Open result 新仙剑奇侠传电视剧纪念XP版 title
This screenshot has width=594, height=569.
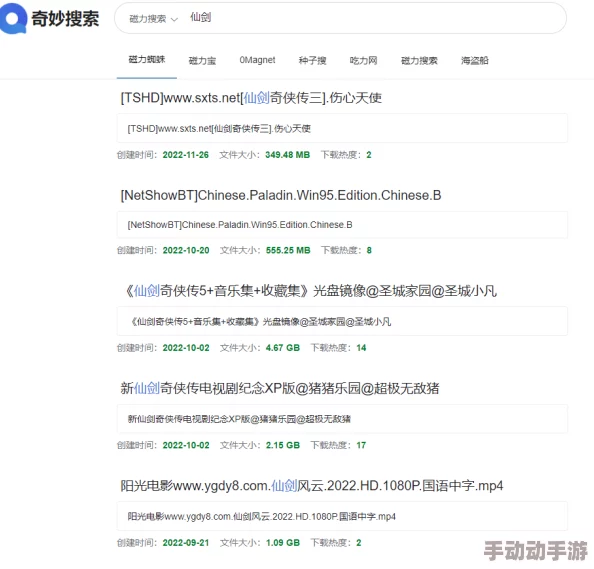click(280, 388)
